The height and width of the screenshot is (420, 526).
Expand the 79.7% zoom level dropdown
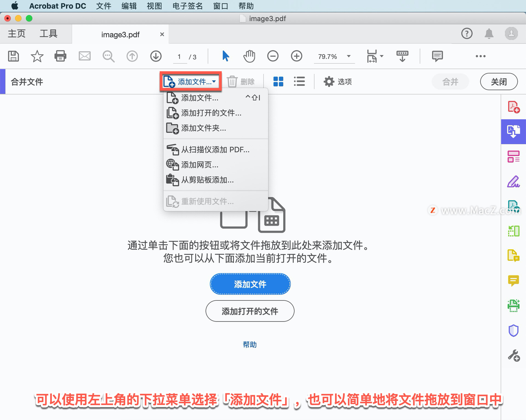pos(349,56)
